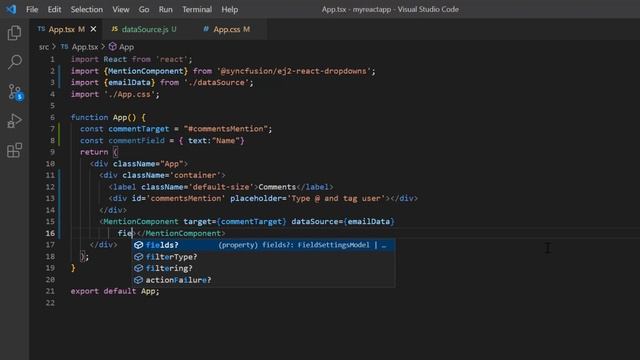Close the App.tsx editor tab
Image resolution: width=640 pixels, height=360 pixels.
[93, 29]
